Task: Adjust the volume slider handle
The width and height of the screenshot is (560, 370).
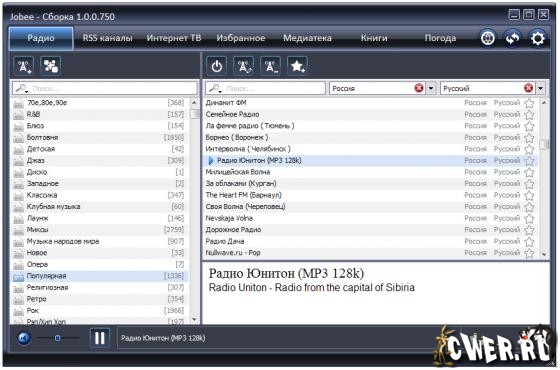Action: pos(57,338)
